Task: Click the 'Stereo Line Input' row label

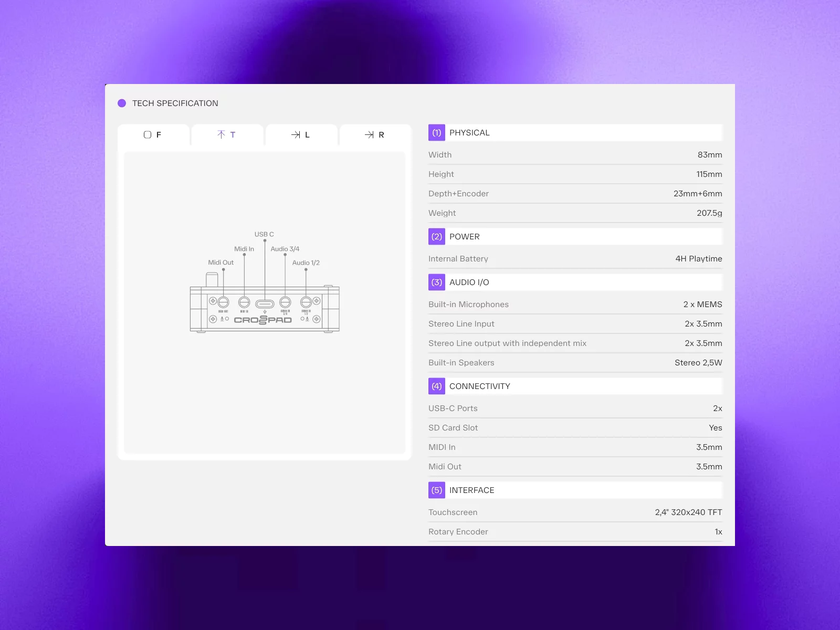Action: 461,324
